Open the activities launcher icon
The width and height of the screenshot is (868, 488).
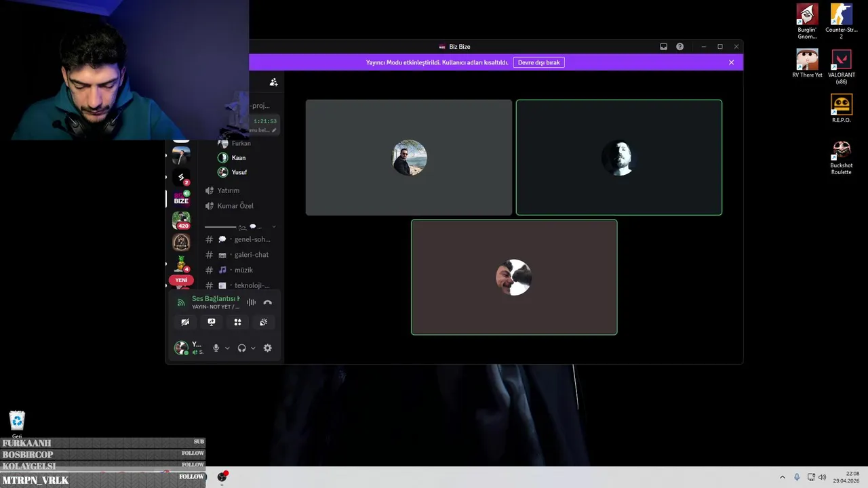[x=237, y=322]
